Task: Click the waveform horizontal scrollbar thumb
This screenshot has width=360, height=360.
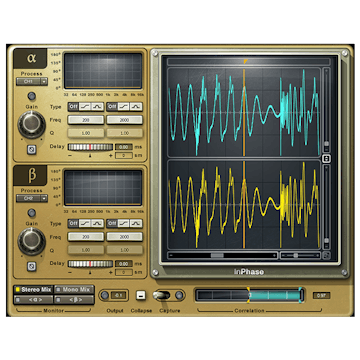Action: (217, 255)
